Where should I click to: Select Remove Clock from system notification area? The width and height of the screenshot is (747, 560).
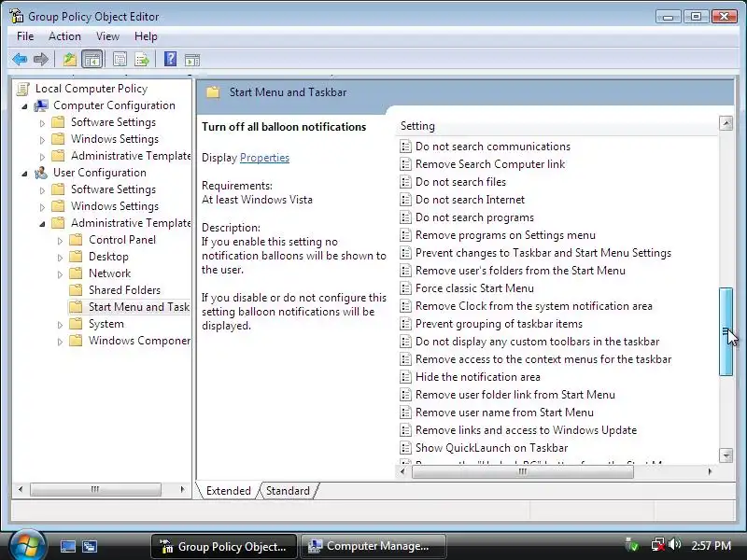click(x=533, y=306)
